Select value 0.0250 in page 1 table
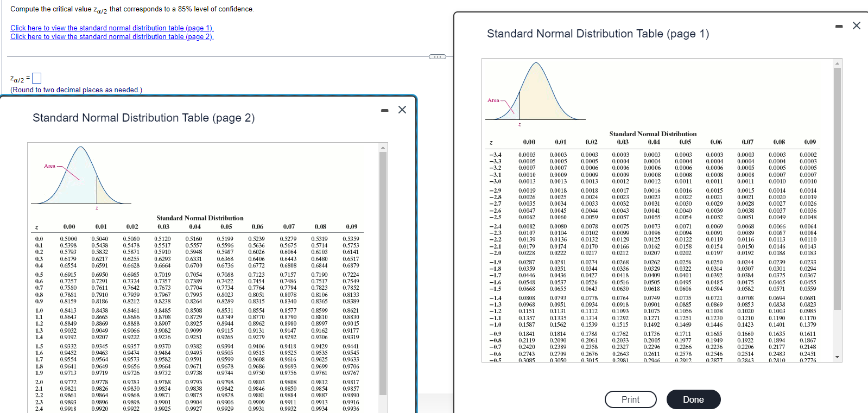The height and width of the screenshot is (413, 868). point(714,262)
